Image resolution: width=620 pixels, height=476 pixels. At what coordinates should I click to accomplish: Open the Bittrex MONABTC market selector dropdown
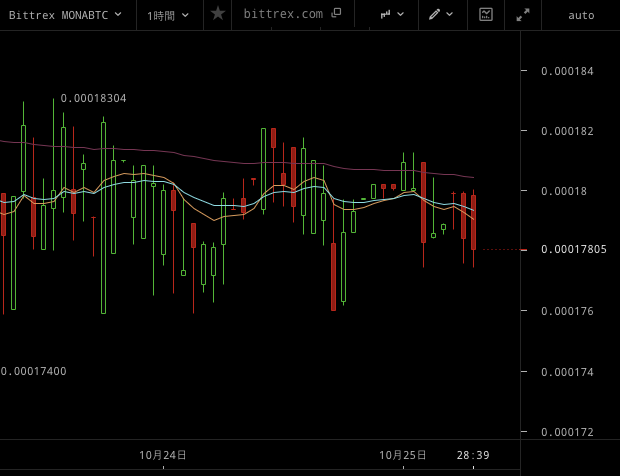pyautogui.click(x=65, y=15)
